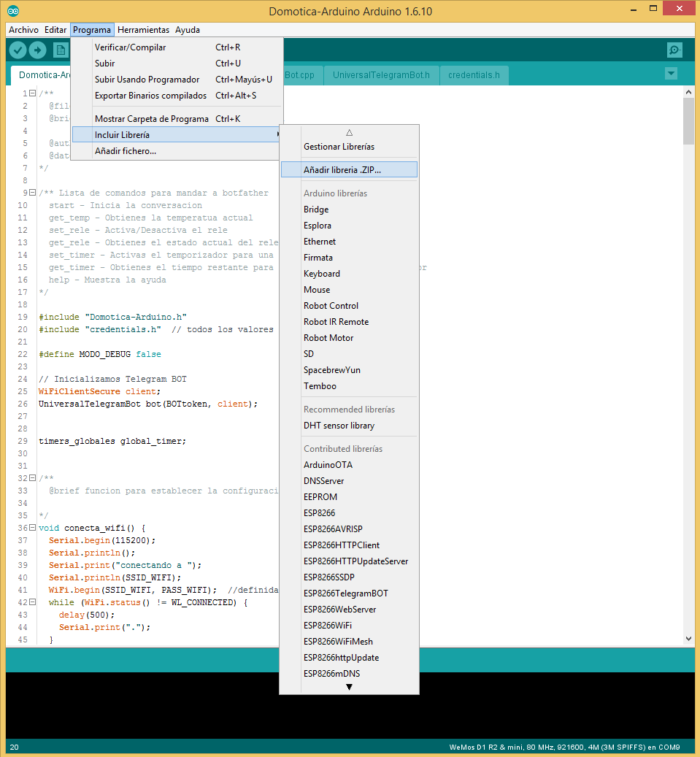Include the Robot Control library
This screenshot has width=700, height=757.
349,306
